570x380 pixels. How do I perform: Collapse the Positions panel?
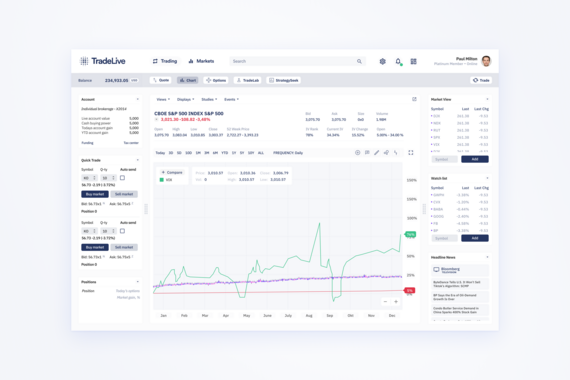137,282
